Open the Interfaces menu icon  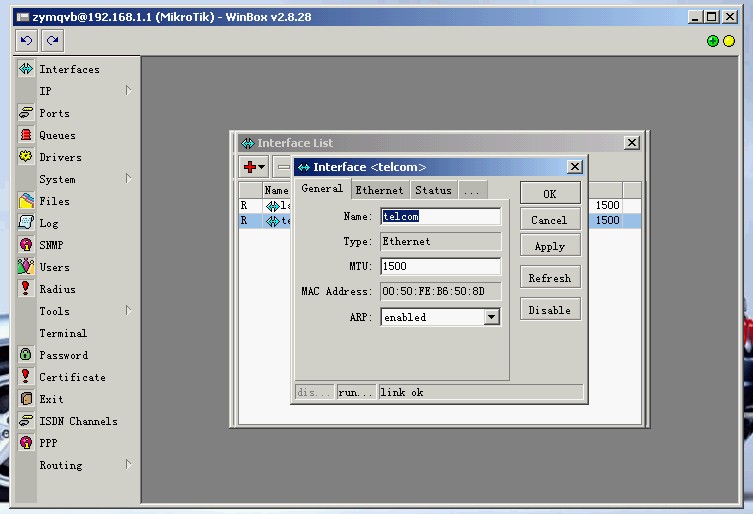click(x=26, y=69)
